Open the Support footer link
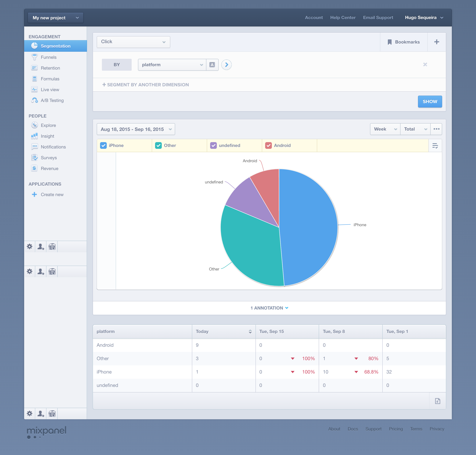The height and width of the screenshot is (455, 476). tap(373, 429)
